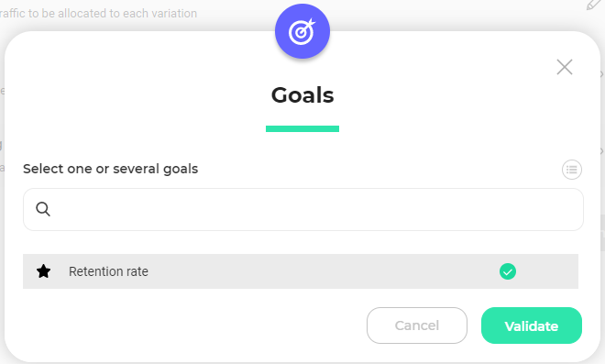Deselect the green checkmark on Retention rate
605x364 pixels.
(508, 271)
